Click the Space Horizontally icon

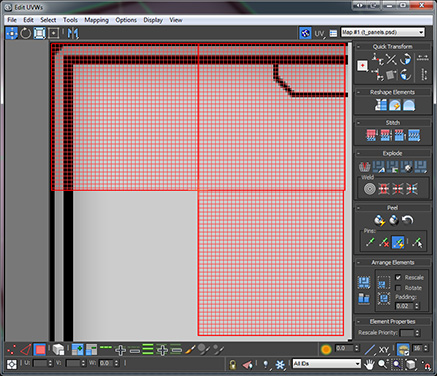pos(423,58)
